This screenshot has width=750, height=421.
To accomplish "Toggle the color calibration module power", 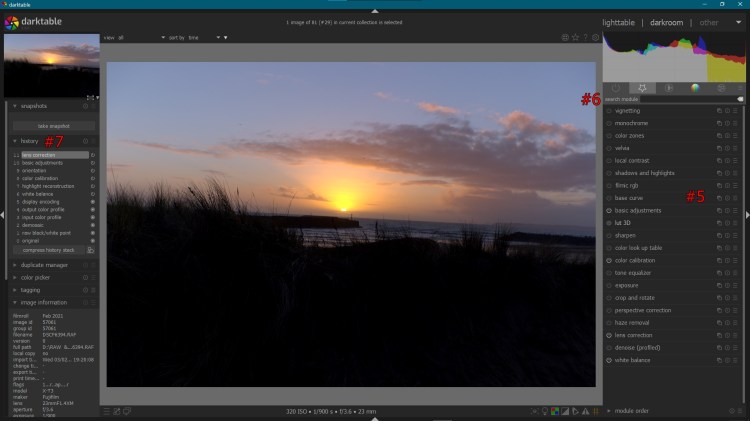I will pyautogui.click(x=609, y=260).
